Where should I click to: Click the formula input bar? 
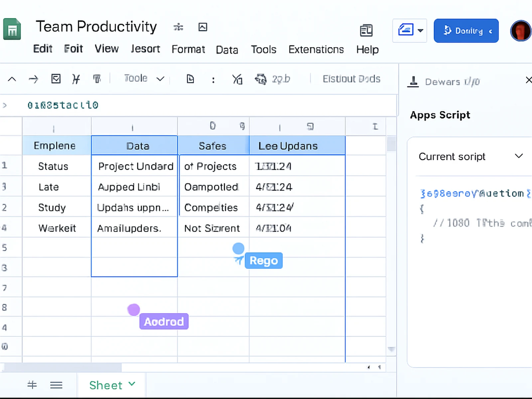click(199, 105)
